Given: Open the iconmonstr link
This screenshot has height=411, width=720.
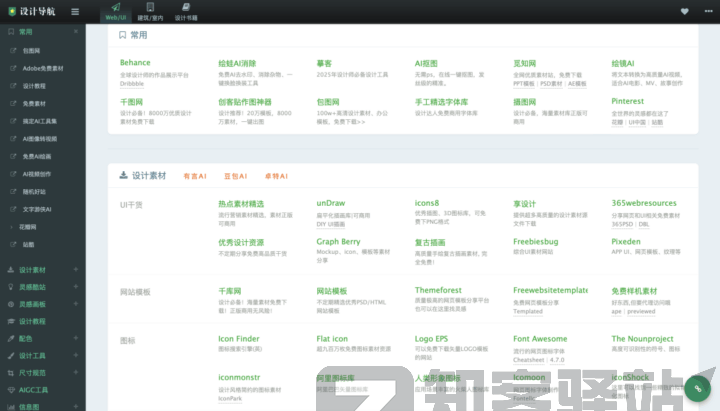Looking at the screenshot, I should (239, 377).
